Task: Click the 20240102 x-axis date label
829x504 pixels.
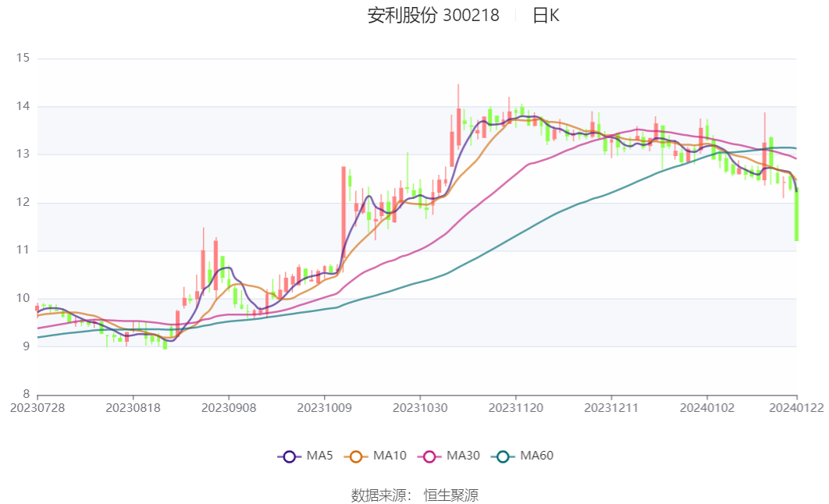Action: click(x=707, y=408)
